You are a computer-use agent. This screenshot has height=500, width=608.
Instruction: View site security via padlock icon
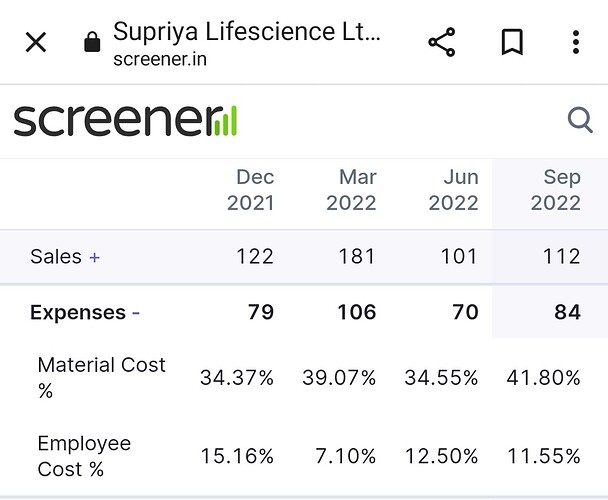click(92, 42)
